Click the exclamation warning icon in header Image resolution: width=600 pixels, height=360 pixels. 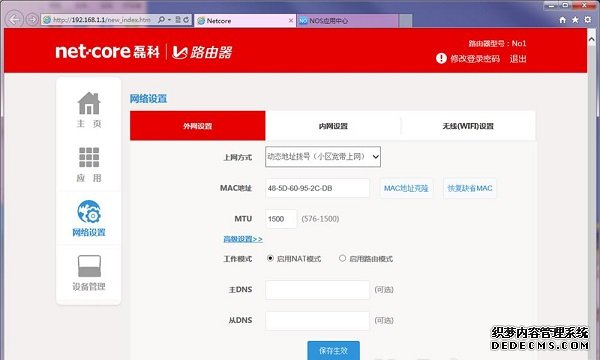coord(441,59)
